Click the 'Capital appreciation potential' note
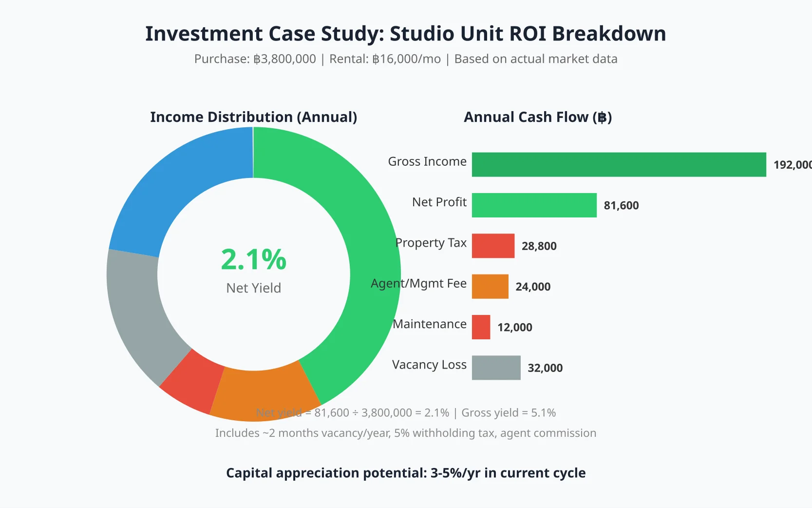Screen dimensions: 812x508 coord(406,473)
